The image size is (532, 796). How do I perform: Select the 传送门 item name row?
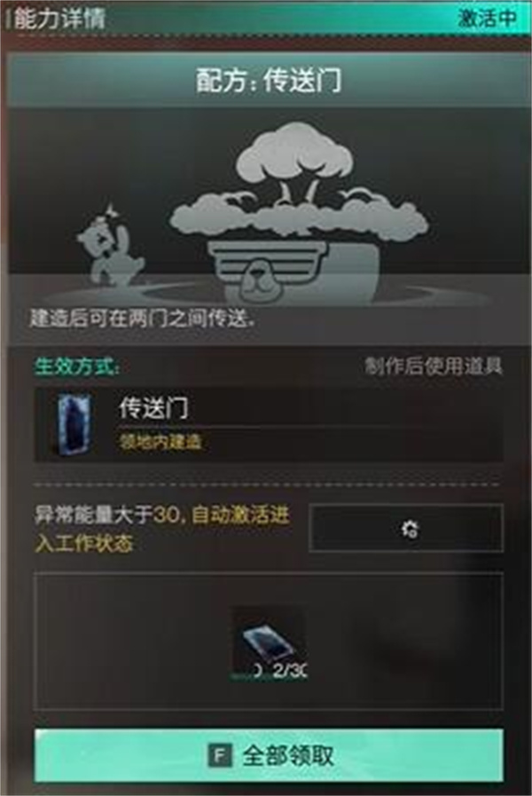tap(269, 424)
